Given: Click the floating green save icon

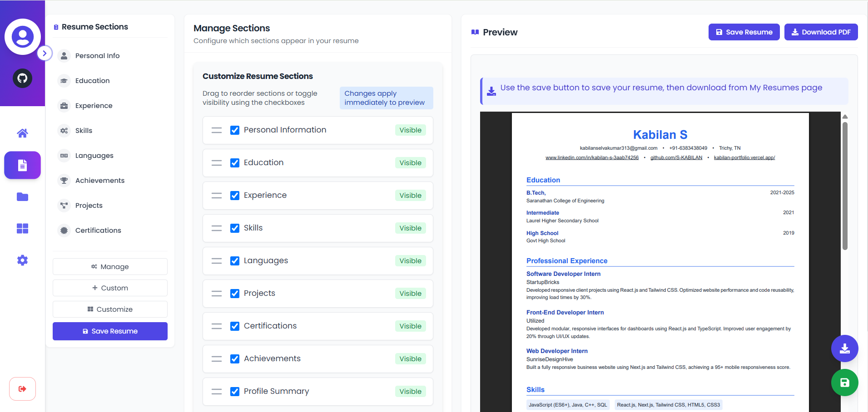Looking at the screenshot, I should click(x=844, y=383).
